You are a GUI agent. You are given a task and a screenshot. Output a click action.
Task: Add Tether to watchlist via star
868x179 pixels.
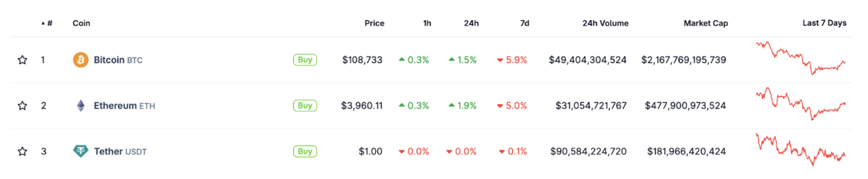point(22,151)
